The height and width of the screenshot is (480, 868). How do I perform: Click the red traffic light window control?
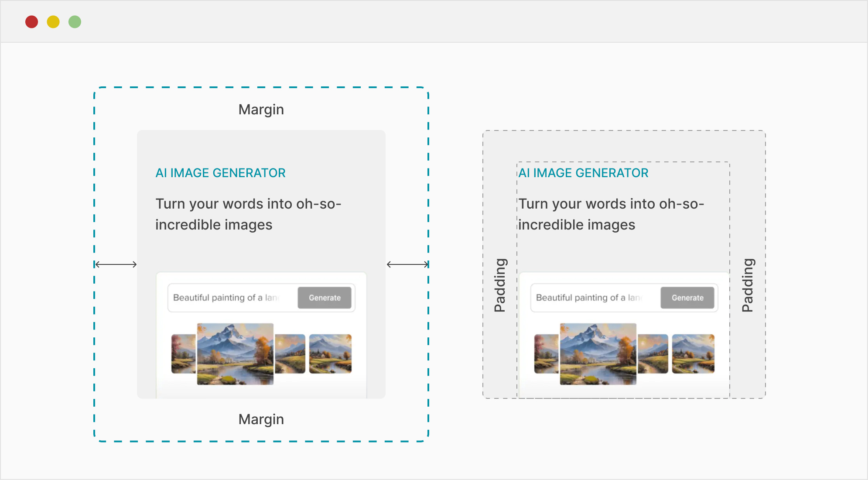31,21
